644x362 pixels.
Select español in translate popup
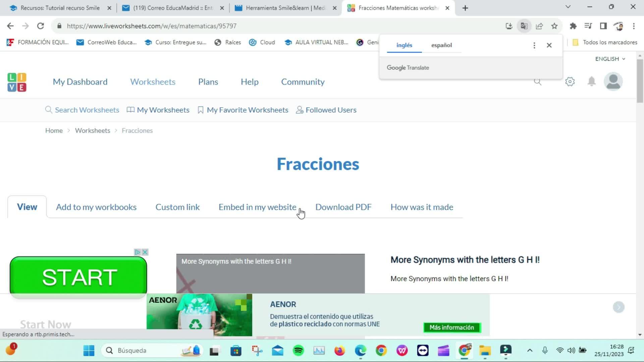441,45
